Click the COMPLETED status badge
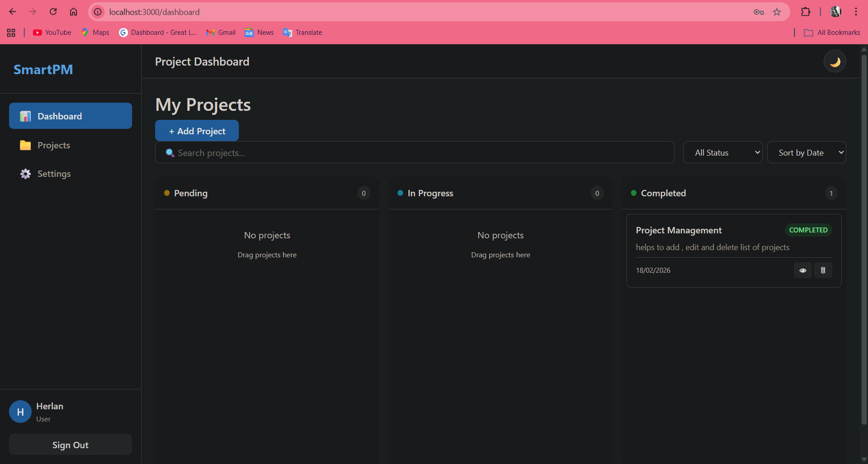This screenshot has width=868, height=464. point(808,230)
